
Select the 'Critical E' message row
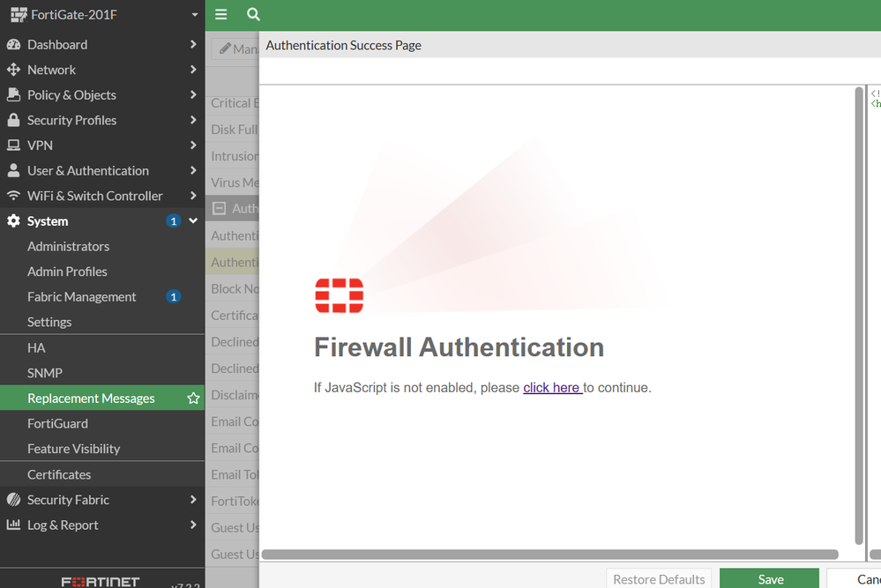pyautogui.click(x=233, y=103)
